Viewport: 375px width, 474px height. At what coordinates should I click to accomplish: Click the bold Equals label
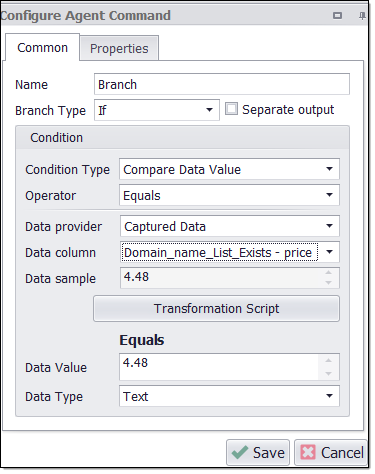click(142, 340)
